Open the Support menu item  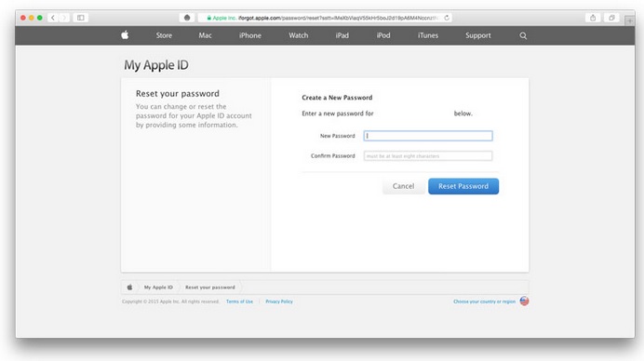click(478, 35)
